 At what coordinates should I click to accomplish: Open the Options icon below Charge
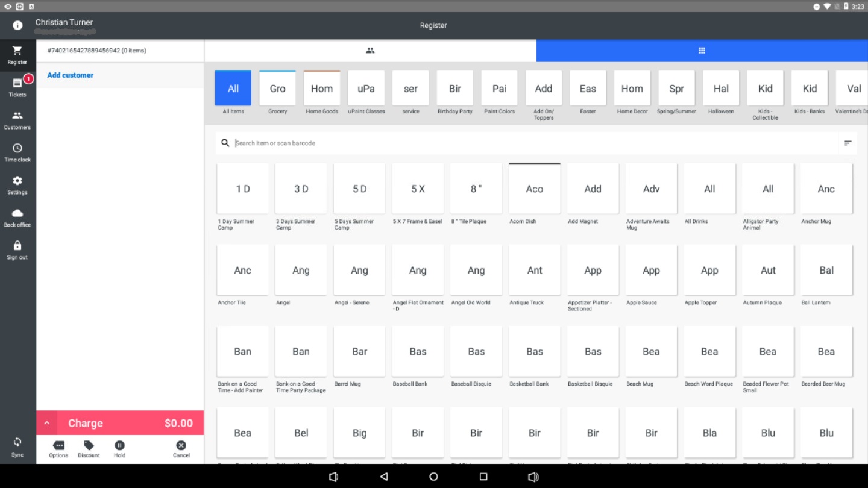point(58,449)
